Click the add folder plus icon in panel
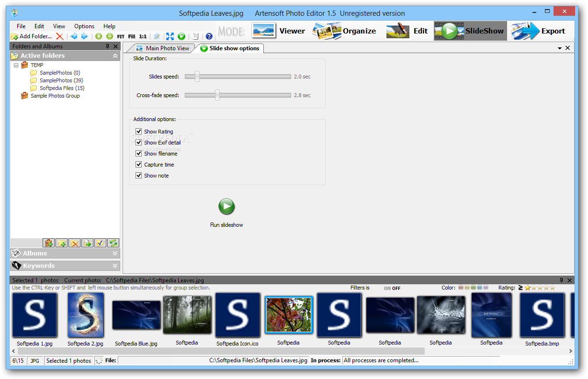This screenshot has height=379, width=588. tap(61, 243)
